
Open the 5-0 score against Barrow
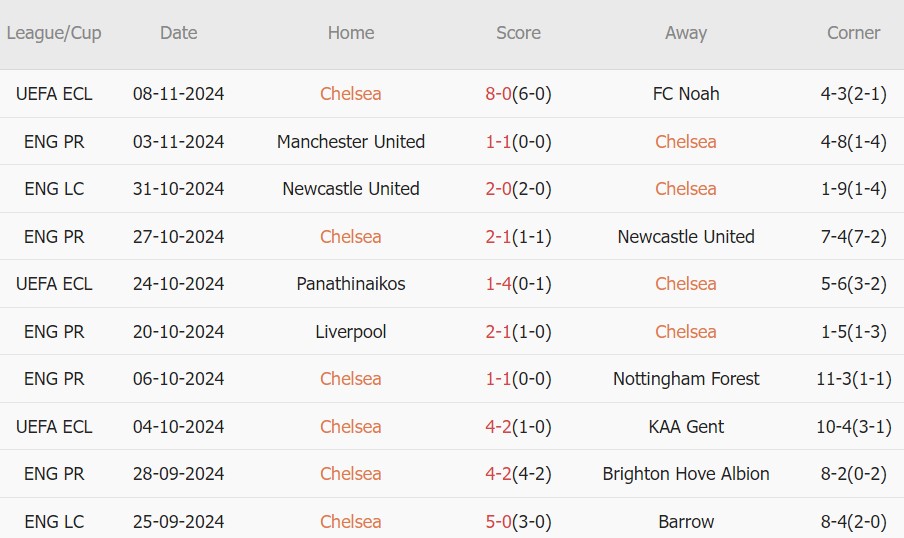(x=498, y=522)
